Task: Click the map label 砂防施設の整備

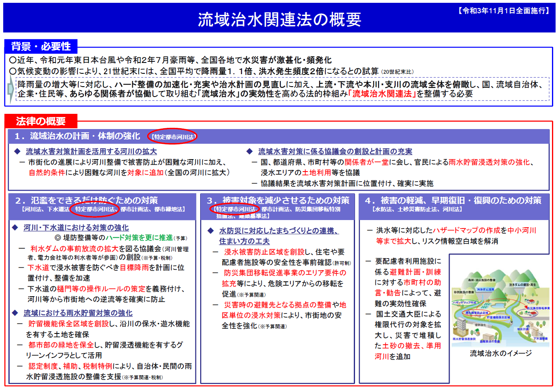Action: (x=464, y=292)
